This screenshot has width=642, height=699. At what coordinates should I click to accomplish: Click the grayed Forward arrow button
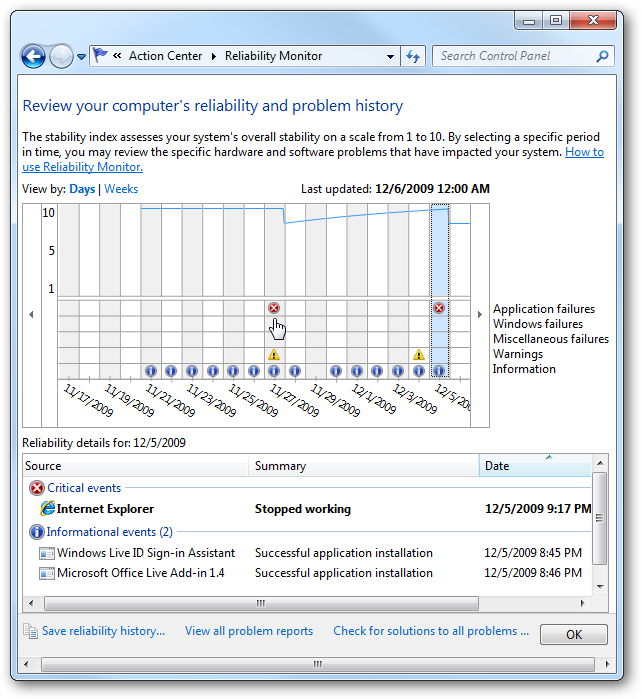click(x=61, y=56)
